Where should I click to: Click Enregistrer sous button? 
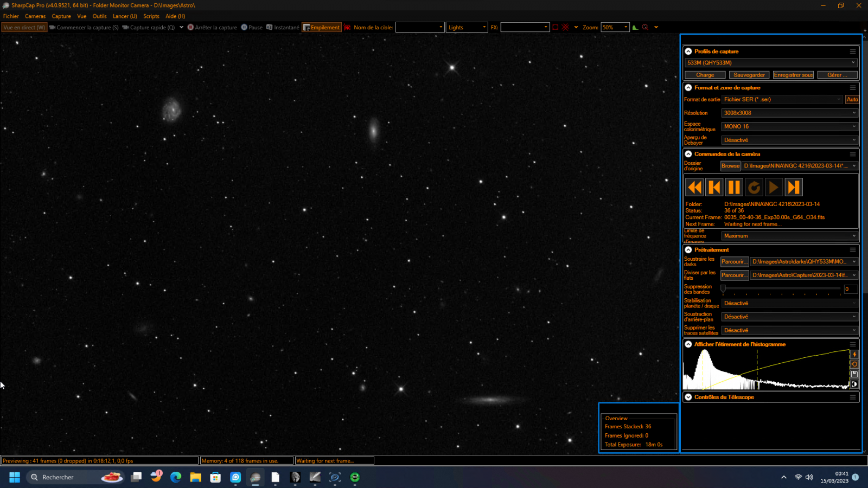coord(793,75)
